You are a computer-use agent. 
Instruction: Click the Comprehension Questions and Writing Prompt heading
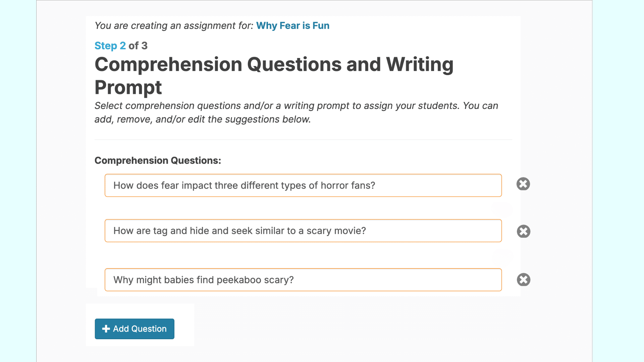(274, 64)
